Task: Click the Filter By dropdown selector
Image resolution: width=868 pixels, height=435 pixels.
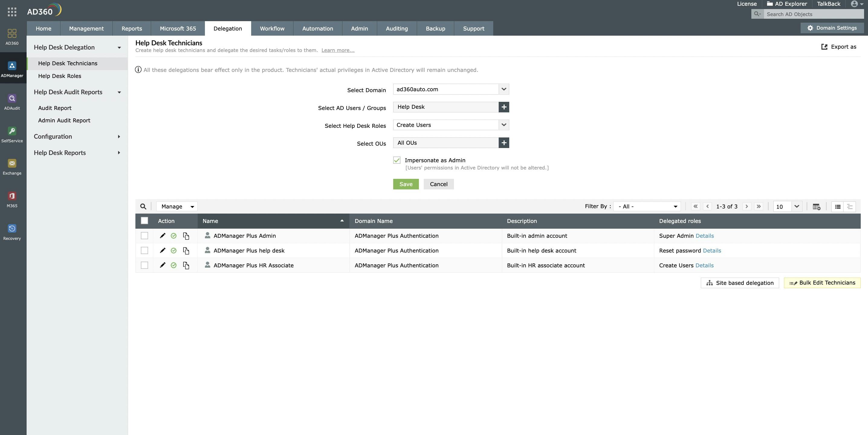Action: coord(646,206)
